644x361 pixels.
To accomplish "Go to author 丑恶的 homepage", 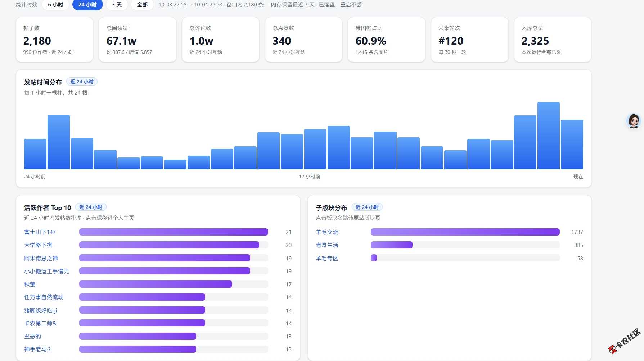I will pyautogui.click(x=33, y=337).
